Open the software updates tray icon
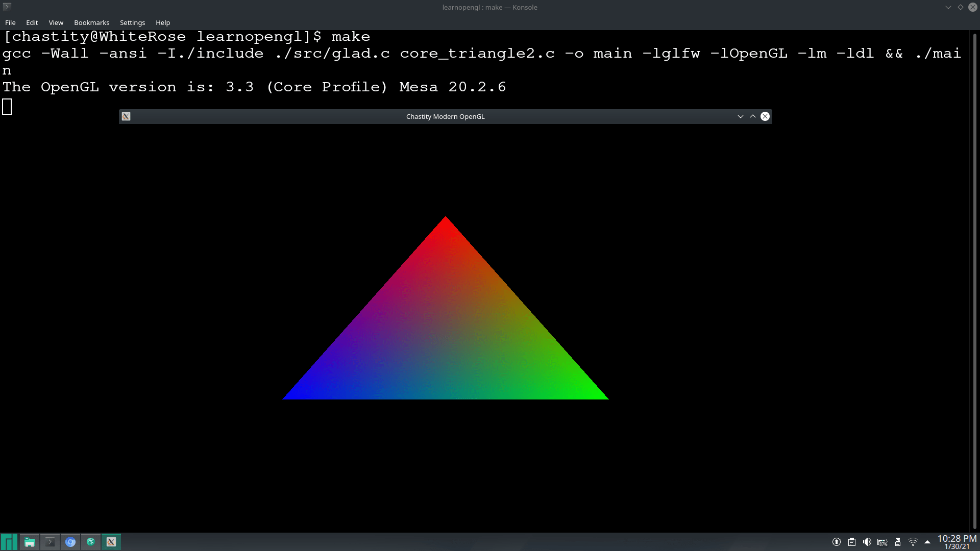The width and height of the screenshot is (980, 551). [x=837, y=542]
